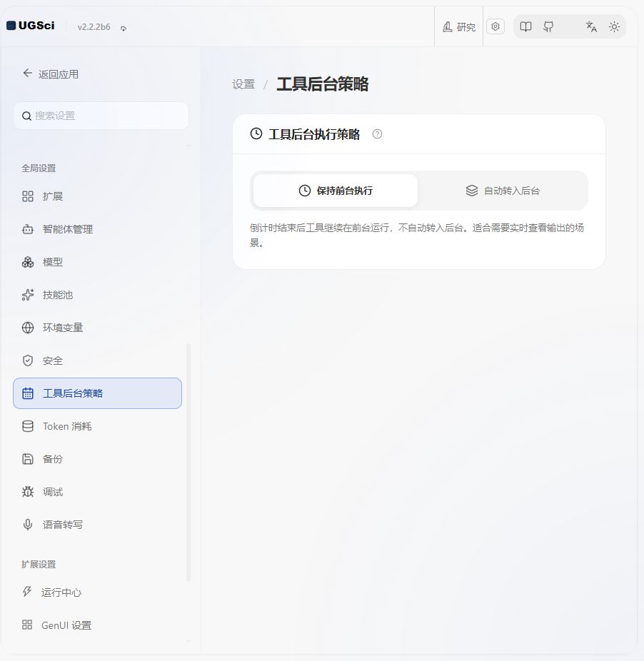Viewport: 644px width, 661px height.
Task: Toggle light theme with the sun icon
Action: (614, 27)
